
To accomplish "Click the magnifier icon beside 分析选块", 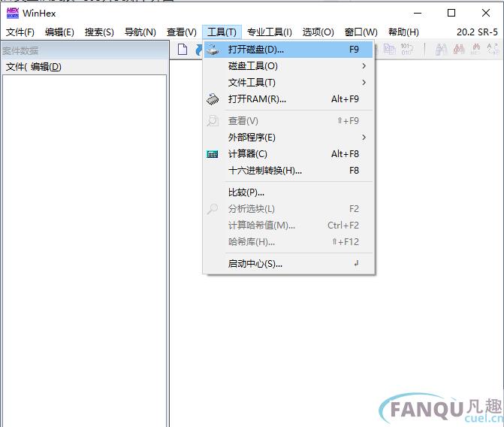I will click(x=212, y=209).
